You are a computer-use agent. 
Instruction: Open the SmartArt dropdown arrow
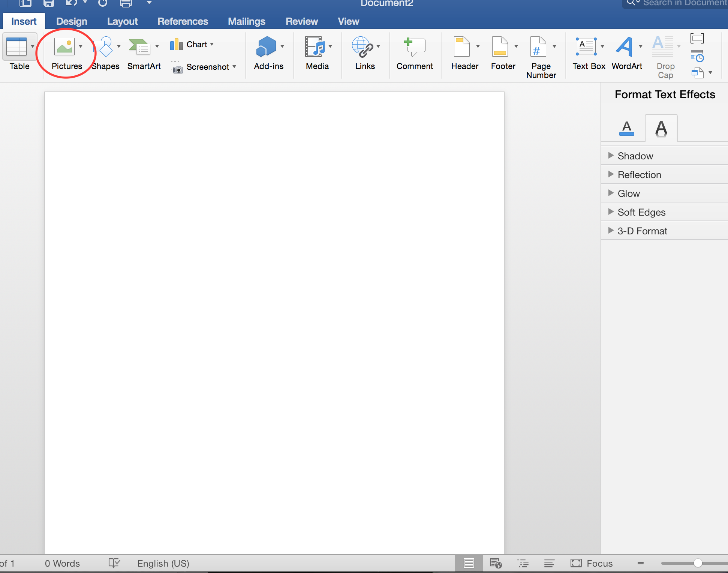click(157, 46)
